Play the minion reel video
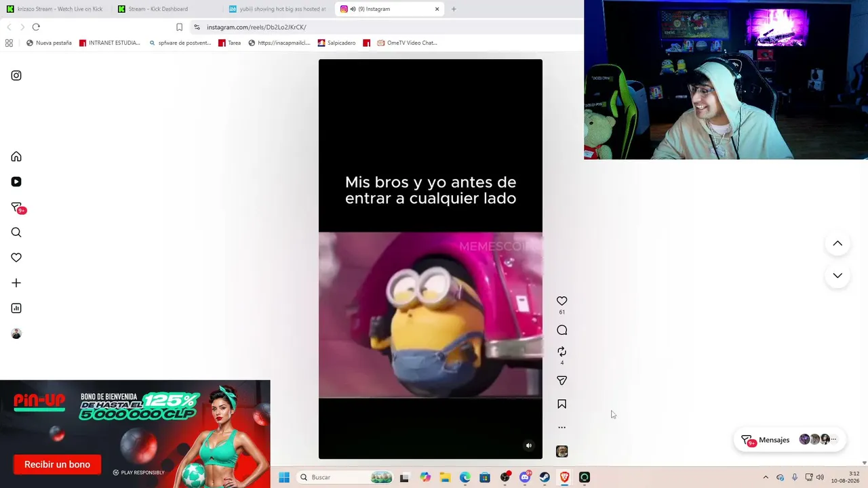 point(431,259)
